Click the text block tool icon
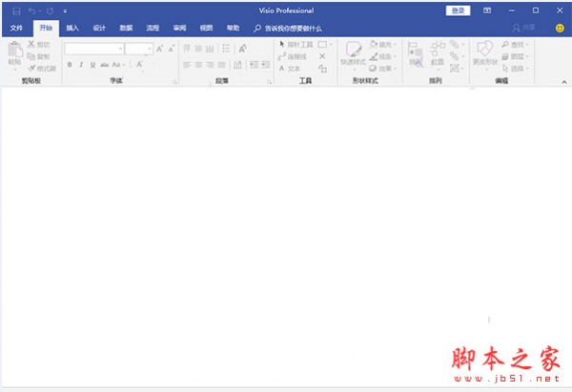The height and width of the screenshot is (392, 572). 322,69
